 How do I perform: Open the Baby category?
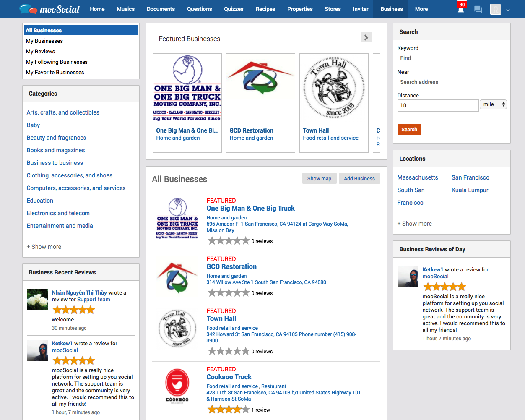33,125
